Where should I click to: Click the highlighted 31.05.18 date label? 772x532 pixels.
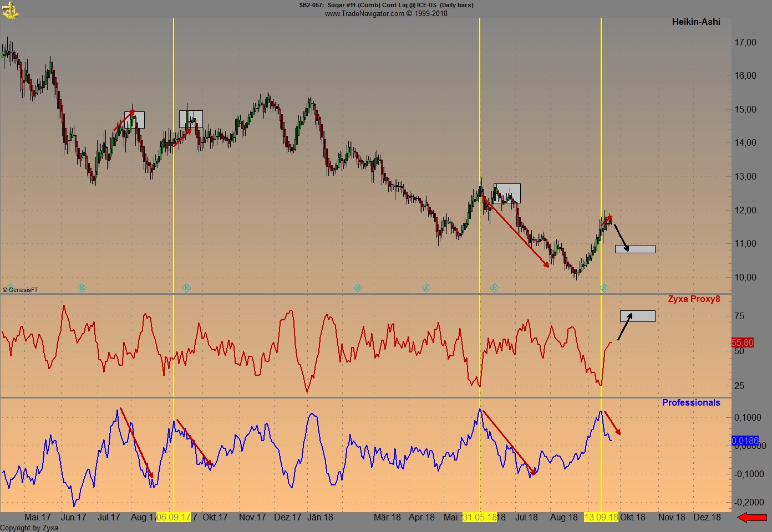[x=480, y=518]
